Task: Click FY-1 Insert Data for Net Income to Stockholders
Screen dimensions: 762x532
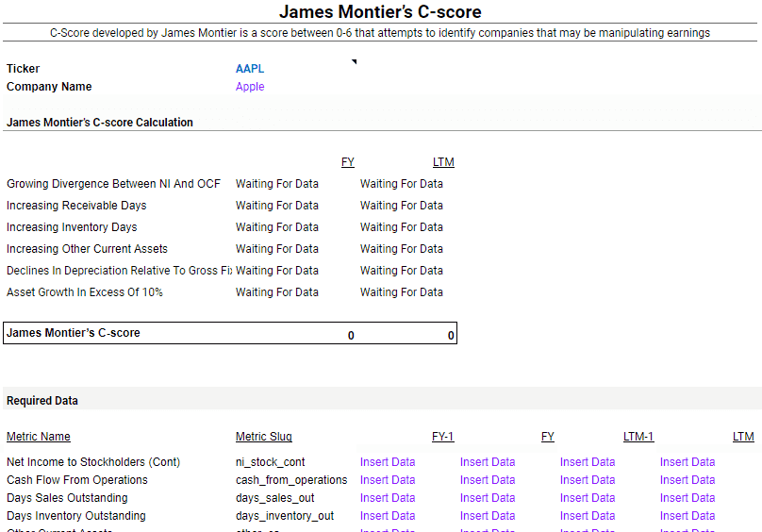Action: pyautogui.click(x=388, y=462)
